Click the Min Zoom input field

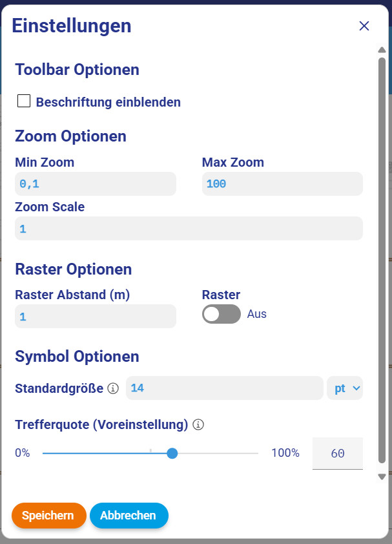coord(96,184)
